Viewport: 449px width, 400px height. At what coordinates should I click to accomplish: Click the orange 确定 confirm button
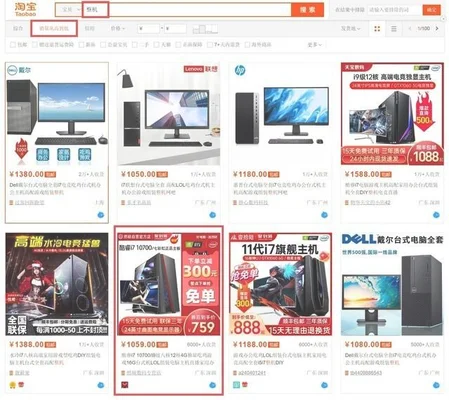pos(431,10)
